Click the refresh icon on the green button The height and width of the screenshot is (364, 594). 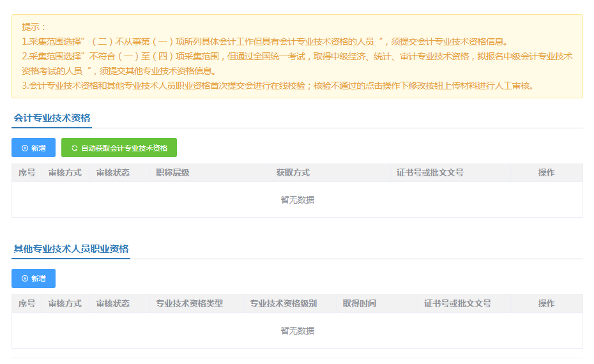[74, 148]
